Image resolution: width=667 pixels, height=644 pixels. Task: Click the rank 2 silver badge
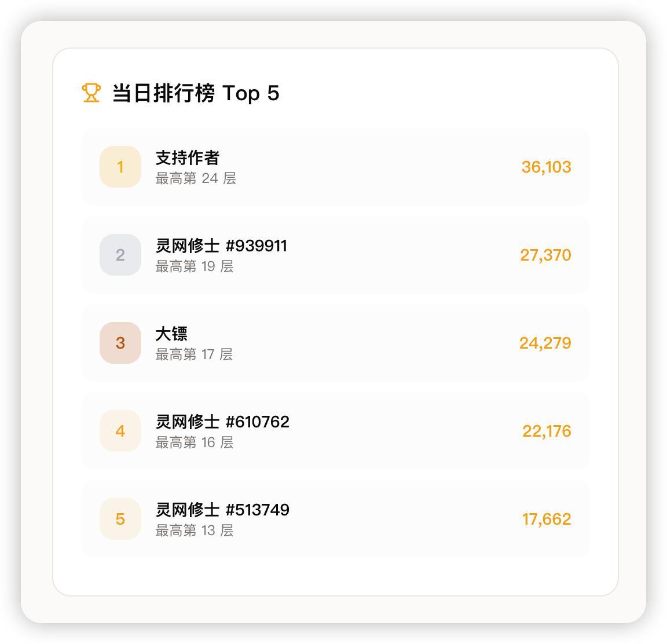(x=120, y=255)
